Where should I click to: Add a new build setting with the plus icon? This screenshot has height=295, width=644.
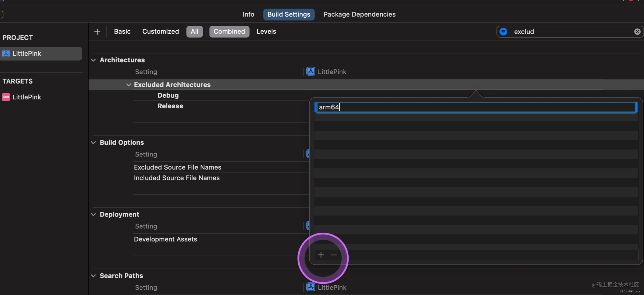coord(97,32)
